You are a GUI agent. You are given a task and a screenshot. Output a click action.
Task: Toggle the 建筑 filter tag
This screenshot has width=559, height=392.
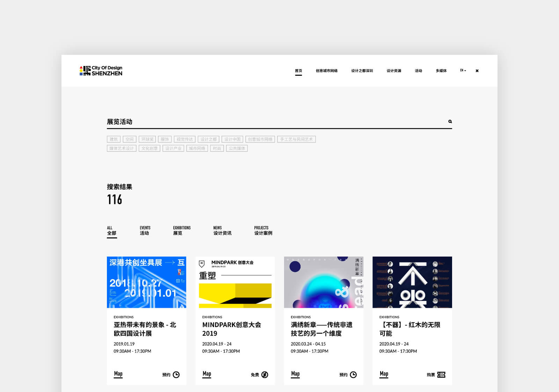point(114,139)
